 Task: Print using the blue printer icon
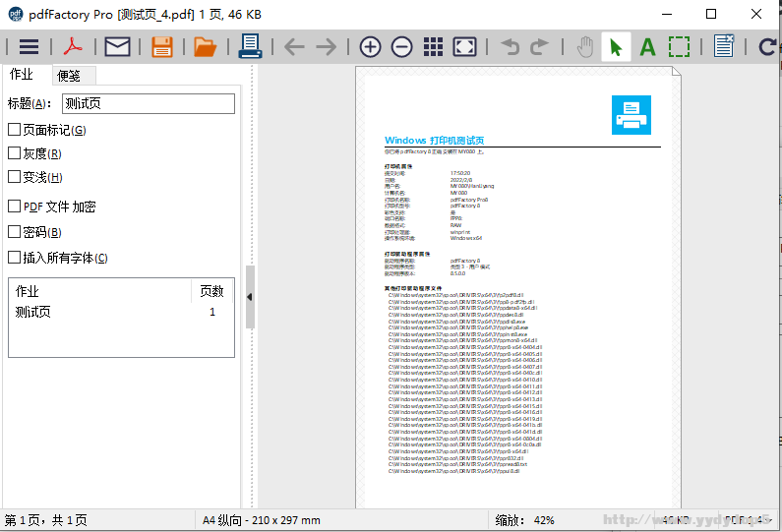tap(250, 46)
